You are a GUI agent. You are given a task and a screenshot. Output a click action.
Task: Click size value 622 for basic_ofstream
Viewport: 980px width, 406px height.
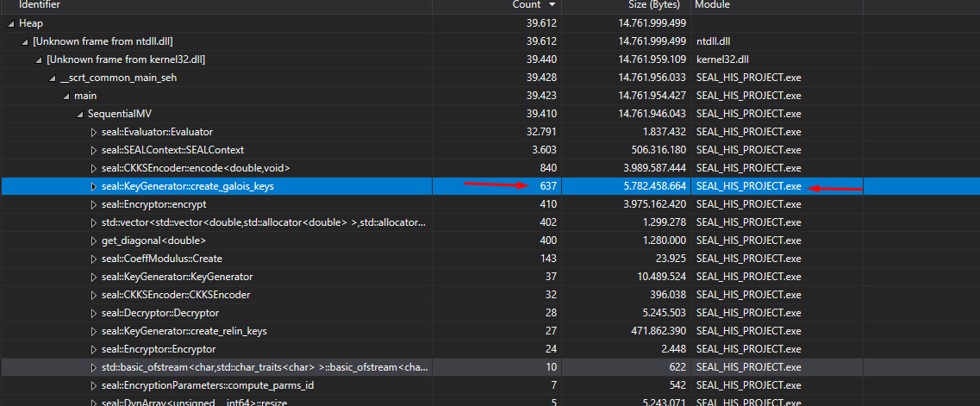tap(678, 367)
